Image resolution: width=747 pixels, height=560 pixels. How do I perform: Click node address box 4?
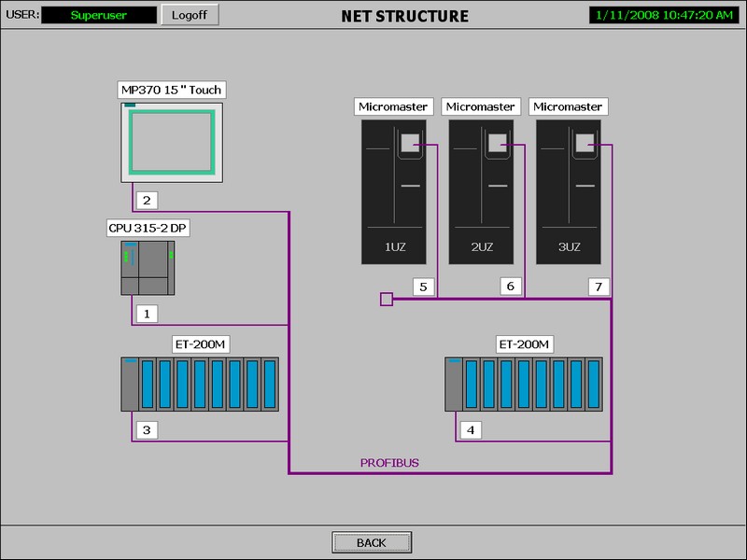point(471,430)
